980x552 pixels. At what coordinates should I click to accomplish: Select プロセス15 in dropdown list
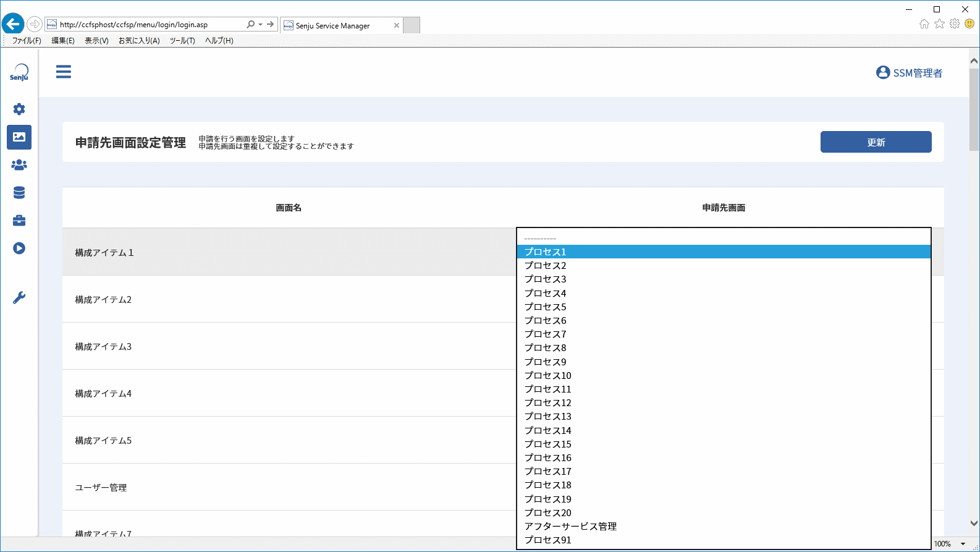point(724,444)
